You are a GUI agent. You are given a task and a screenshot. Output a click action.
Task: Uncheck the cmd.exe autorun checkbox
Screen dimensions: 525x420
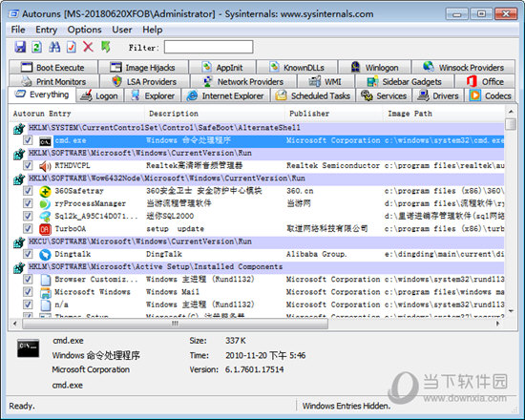point(28,140)
